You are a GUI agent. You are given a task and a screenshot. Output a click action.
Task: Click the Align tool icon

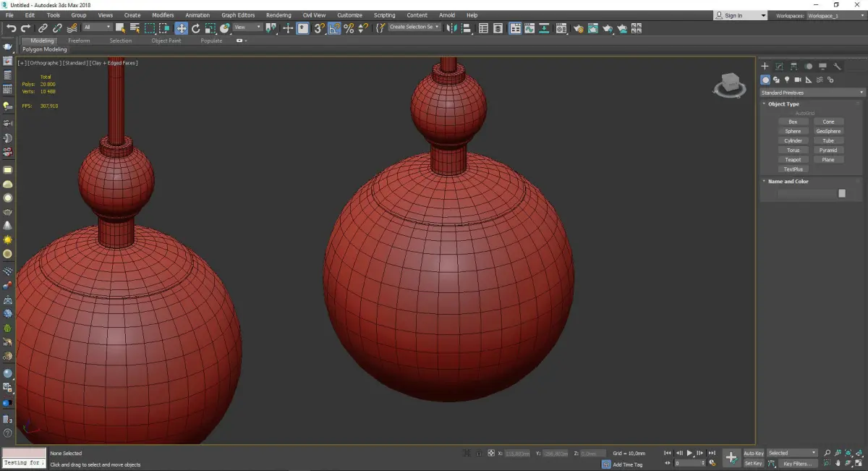[467, 28]
